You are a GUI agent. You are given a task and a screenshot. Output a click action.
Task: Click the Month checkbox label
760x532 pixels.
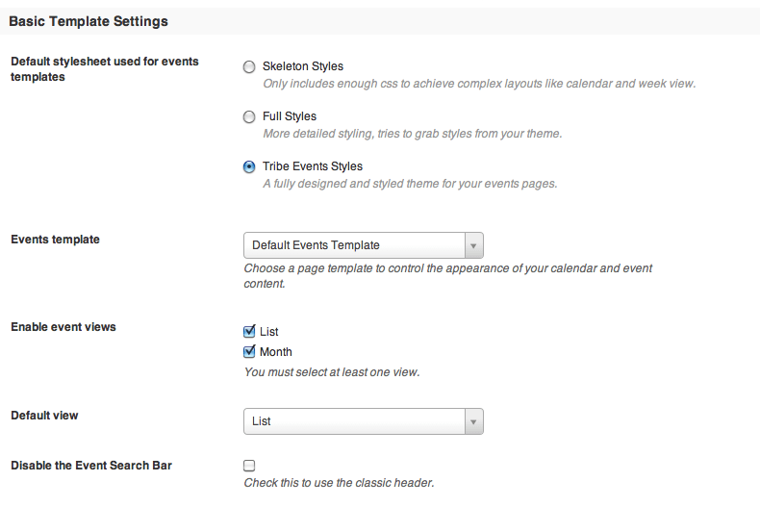pyautogui.click(x=276, y=352)
